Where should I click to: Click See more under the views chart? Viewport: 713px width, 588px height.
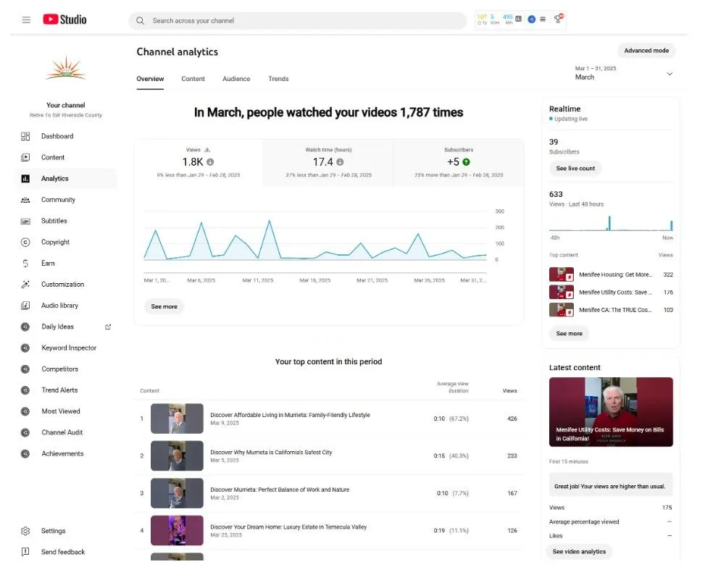164,307
